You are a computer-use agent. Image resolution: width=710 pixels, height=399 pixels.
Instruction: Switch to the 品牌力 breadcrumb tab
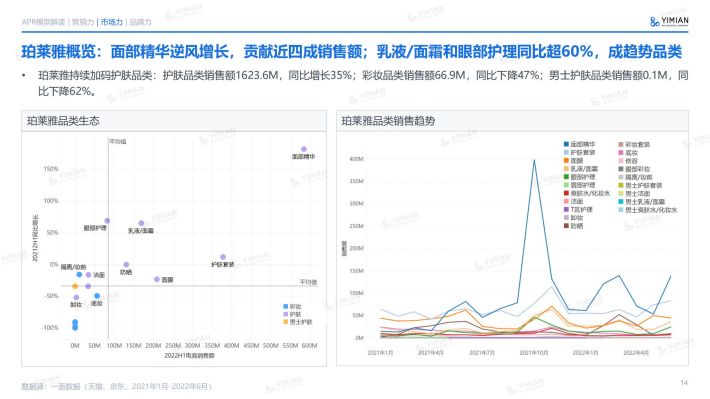(140, 22)
